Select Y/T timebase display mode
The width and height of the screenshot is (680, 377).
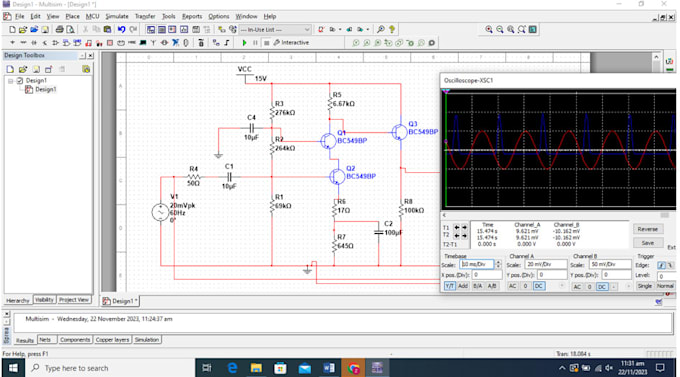(450, 286)
